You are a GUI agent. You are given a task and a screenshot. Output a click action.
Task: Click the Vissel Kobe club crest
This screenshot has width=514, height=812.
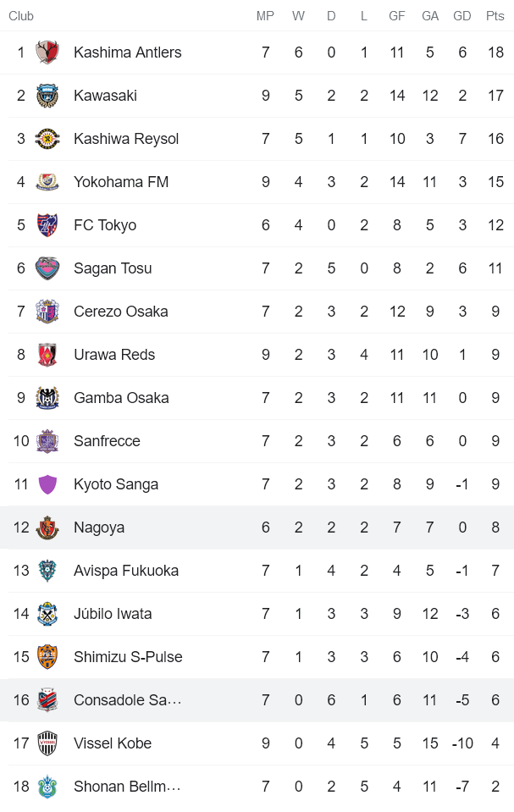[48, 743]
